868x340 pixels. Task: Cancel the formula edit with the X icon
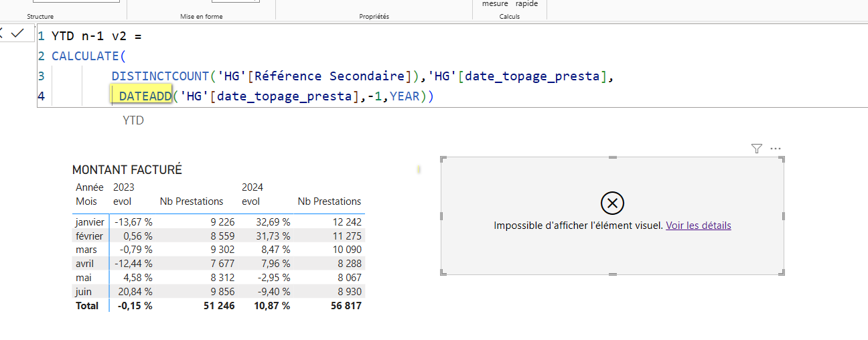pos(2,33)
